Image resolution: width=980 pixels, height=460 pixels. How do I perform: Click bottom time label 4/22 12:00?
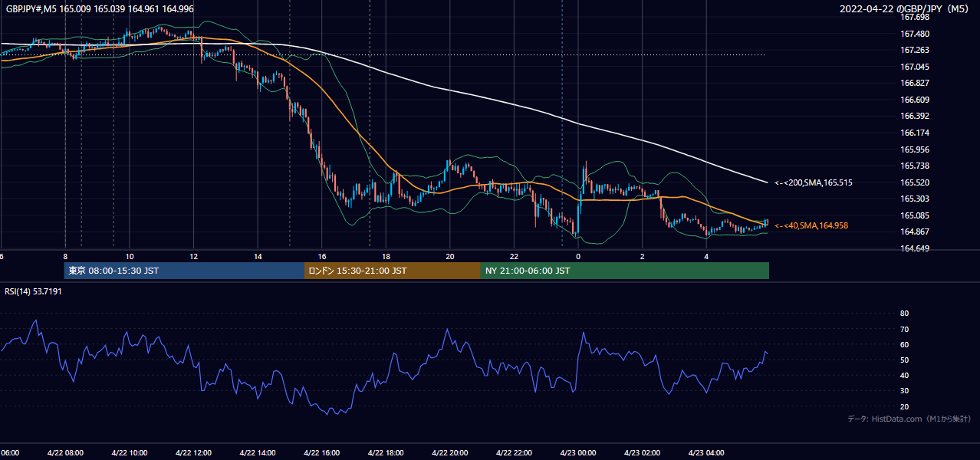(193, 452)
